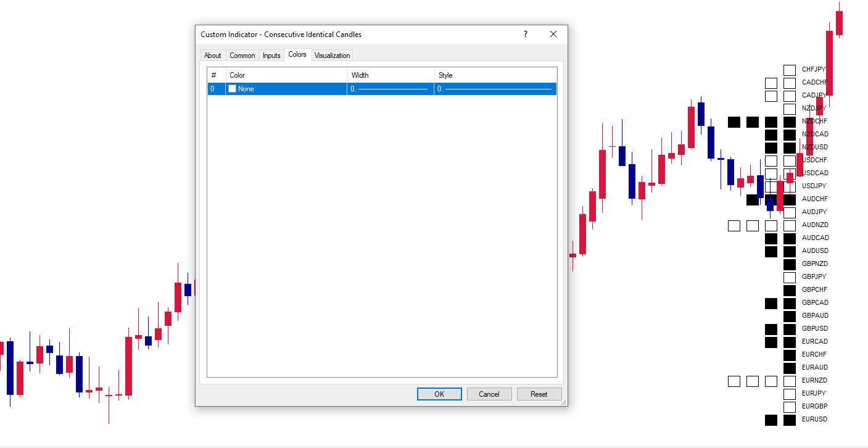Click the AUDJPY label on the chart
The image size is (868, 448).
[x=814, y=212]
